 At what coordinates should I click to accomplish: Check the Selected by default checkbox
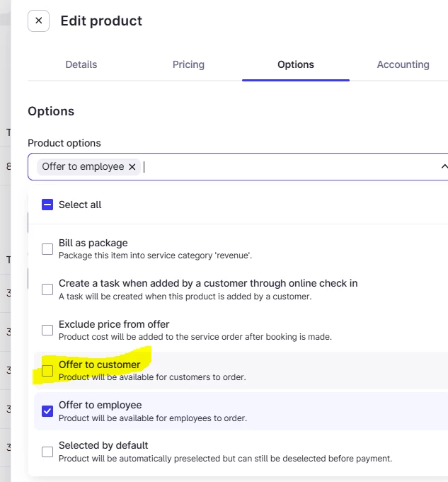click(x=47, y=452)
